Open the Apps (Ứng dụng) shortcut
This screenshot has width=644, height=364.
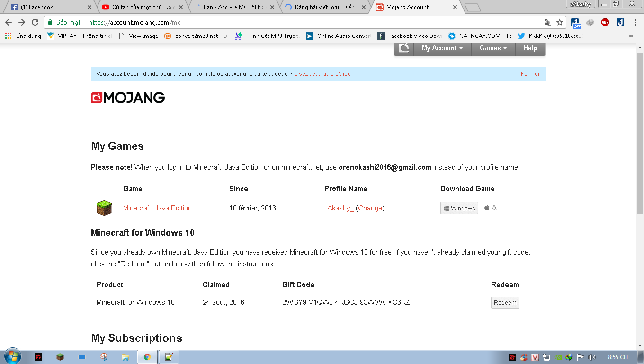(23, 36)
